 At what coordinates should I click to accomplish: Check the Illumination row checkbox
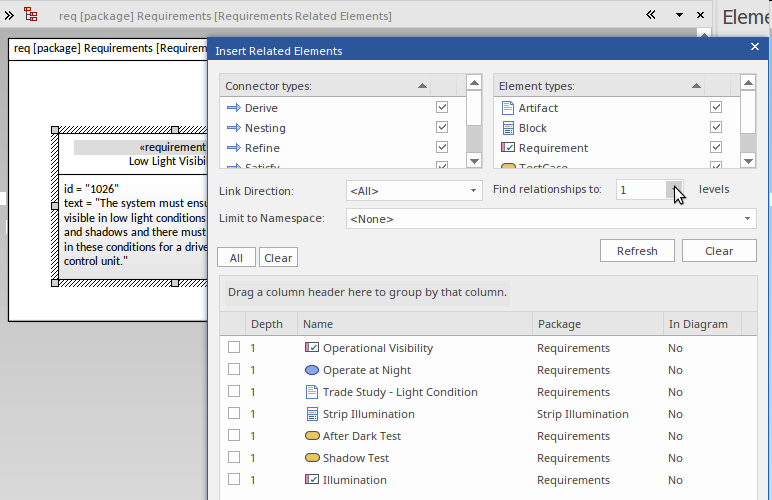click(x=234, y=480)
